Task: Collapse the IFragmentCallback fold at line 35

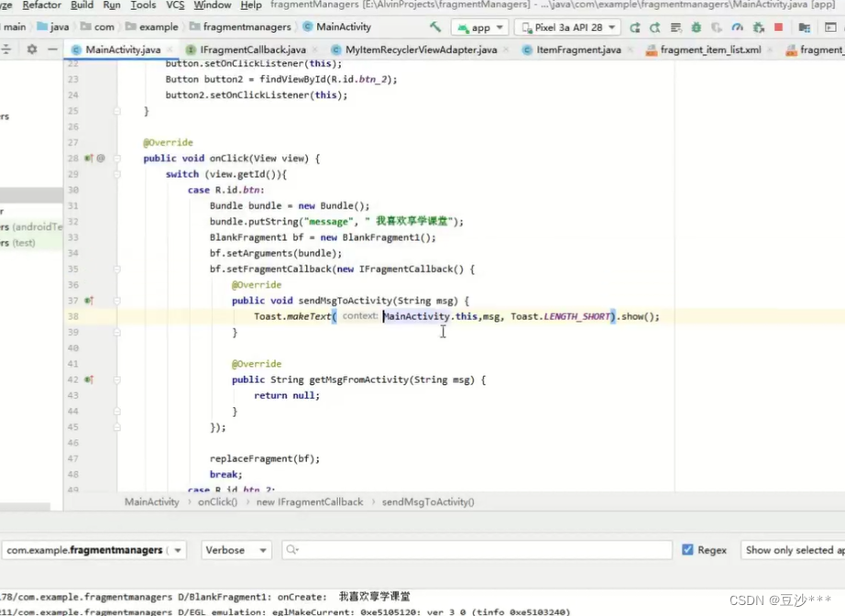Action: [117, 269]
